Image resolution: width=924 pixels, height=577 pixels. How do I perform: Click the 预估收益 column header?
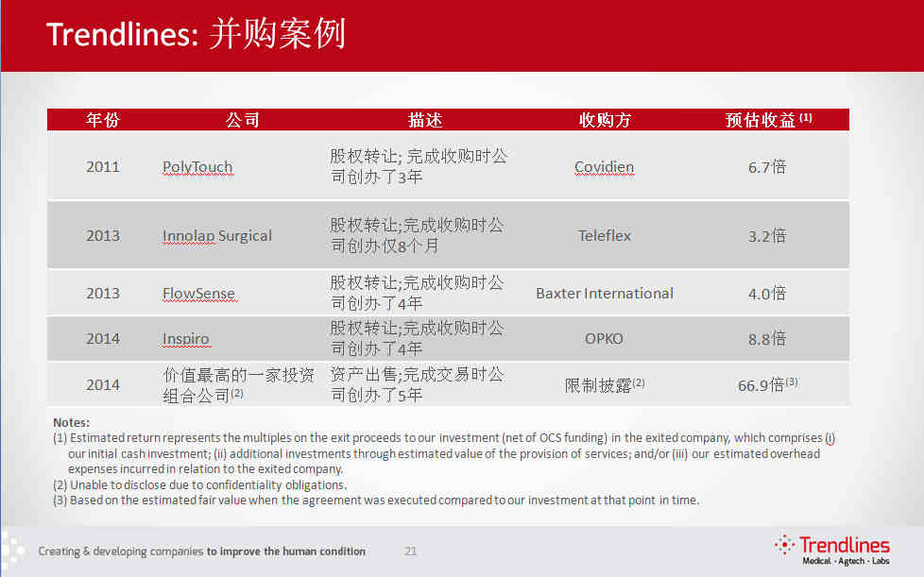[766, 120]
